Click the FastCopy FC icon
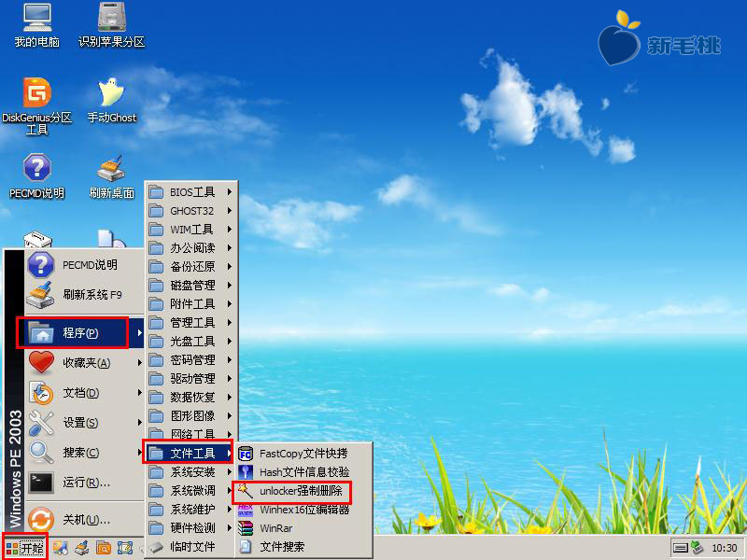Viewport: 747px width, 560px height. 246,454
